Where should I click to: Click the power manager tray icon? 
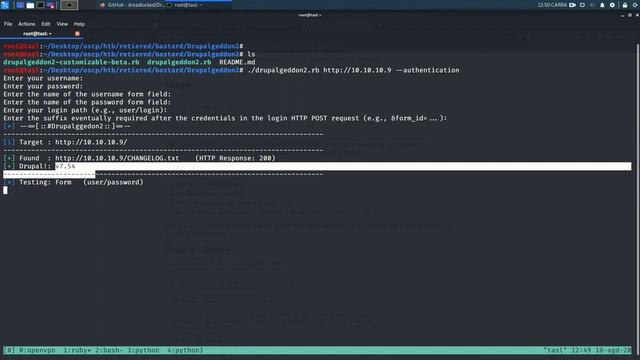pyautogui.click(x=612, y=5)
